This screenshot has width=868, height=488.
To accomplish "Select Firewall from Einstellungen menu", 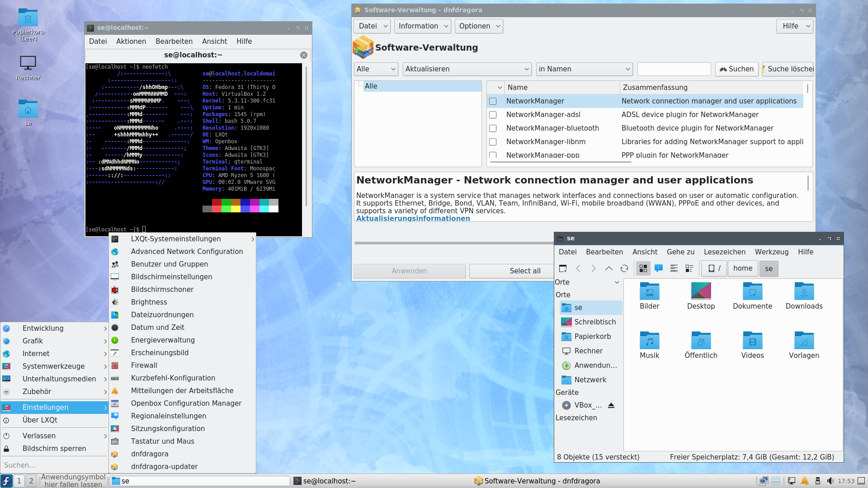I will pyautogui.click(x=183, y=366).
